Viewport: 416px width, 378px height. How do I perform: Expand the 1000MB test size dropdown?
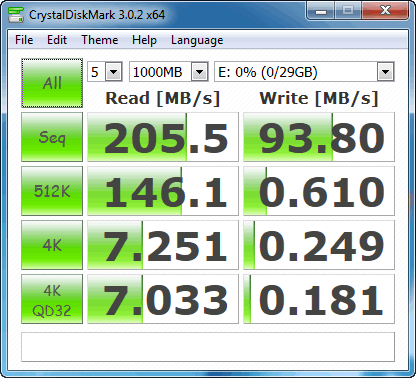tap(199, 72)
